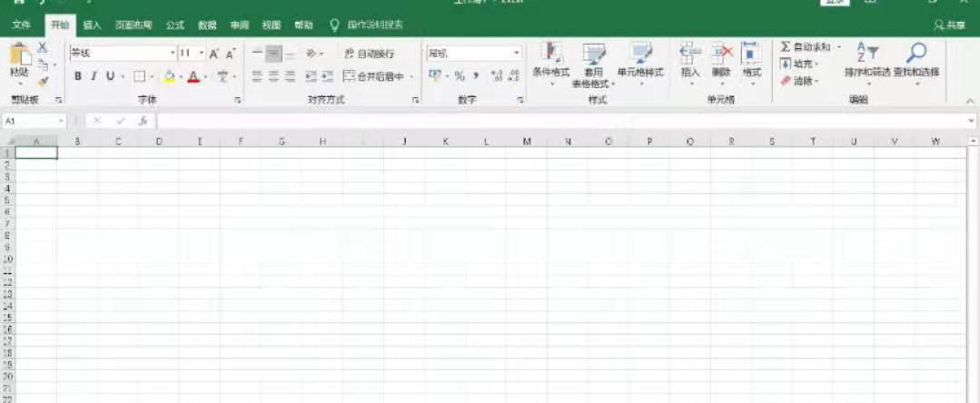This screenshot has width=980, height=403.
Task: Click the Conditional Formatting (条件格式) icon
Action: click(x=550, y=54)
